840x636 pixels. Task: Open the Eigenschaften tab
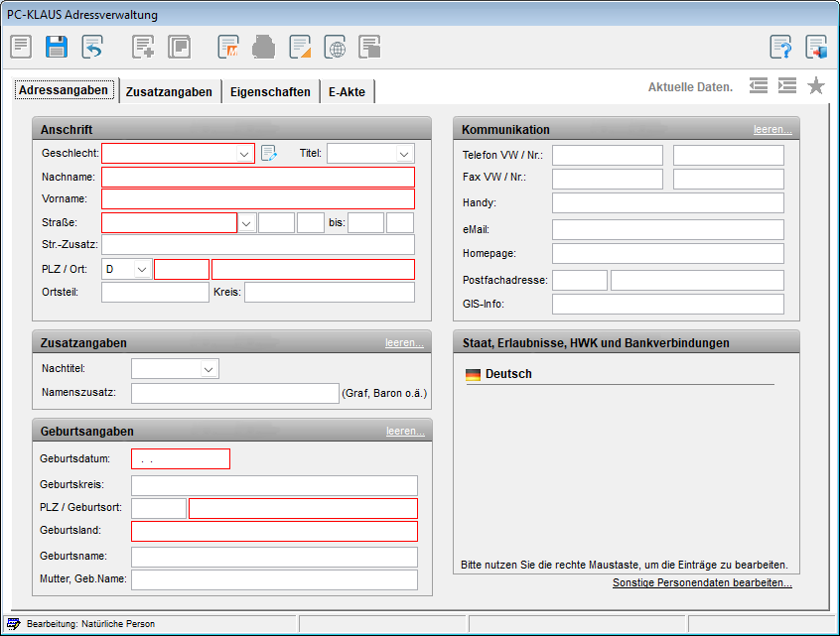[270, 92]
